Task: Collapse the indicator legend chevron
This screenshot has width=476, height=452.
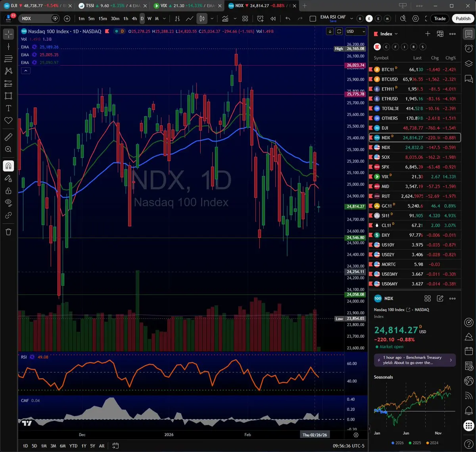Action: (25, 71)
